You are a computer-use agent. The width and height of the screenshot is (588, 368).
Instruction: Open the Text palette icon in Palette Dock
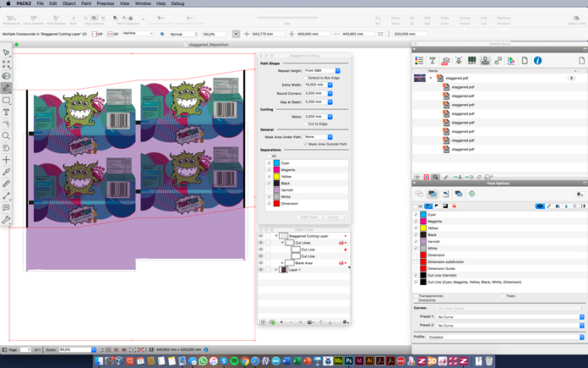[x=432, y=60]
